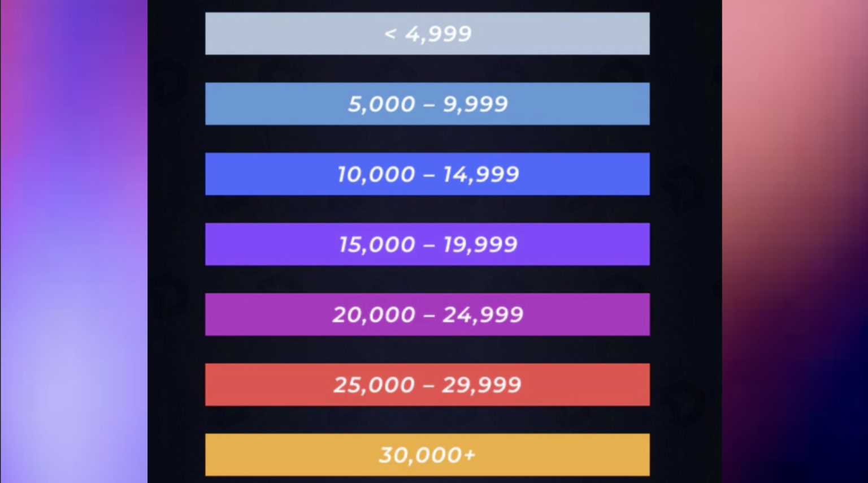868x483 pixels.
Task: Click the blurred pink right background
Action: [795, 241]
